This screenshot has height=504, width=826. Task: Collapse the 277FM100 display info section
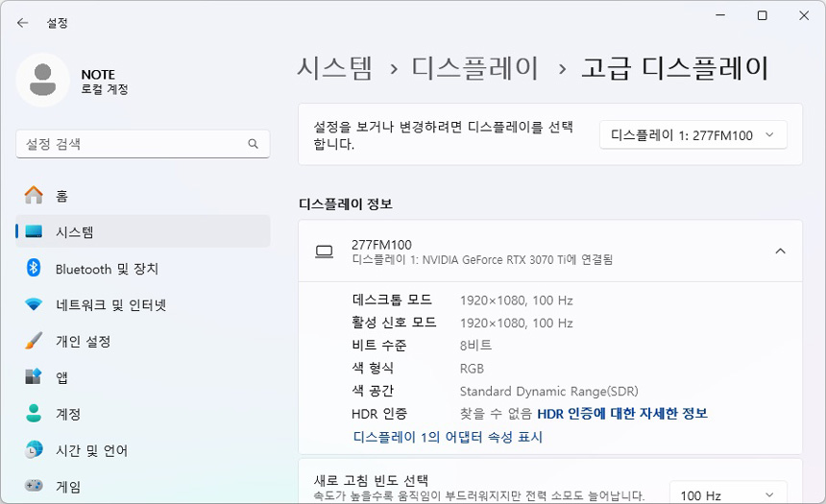[x=780, y=252]
